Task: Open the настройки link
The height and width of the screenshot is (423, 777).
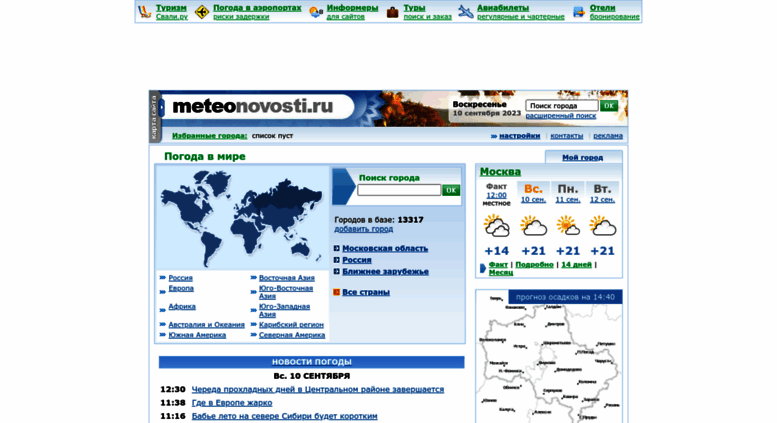Action: (x=519, y=136)
